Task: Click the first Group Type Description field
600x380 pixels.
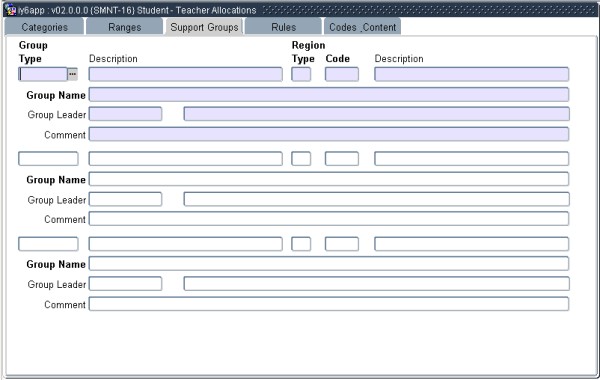Action: (186, 74)
